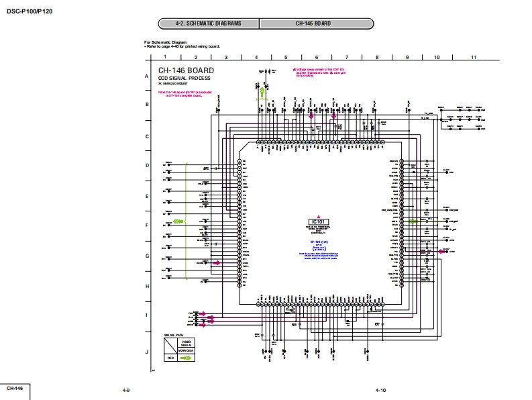532x400 pixels.
Task: Click grid column number 11 on the ruler
Action: [x=474, y=57]
